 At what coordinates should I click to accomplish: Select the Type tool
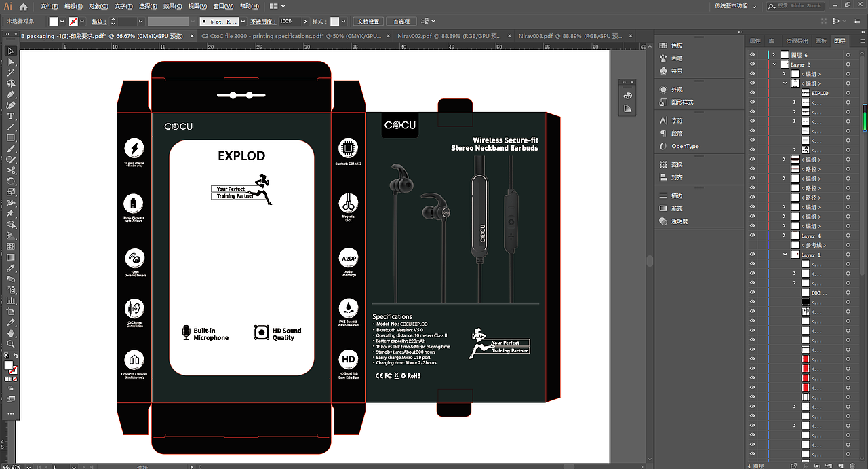click(x=11, y=116)
